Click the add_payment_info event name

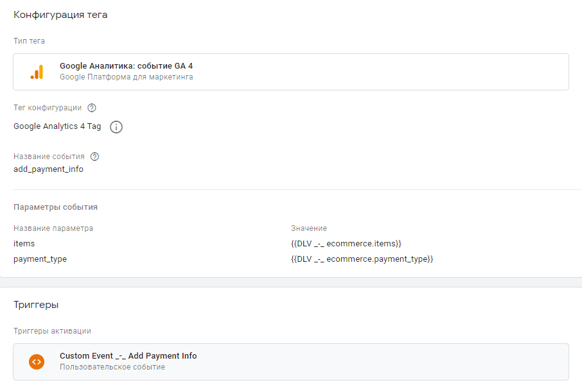pyautogui.click(x=48, y=169)
